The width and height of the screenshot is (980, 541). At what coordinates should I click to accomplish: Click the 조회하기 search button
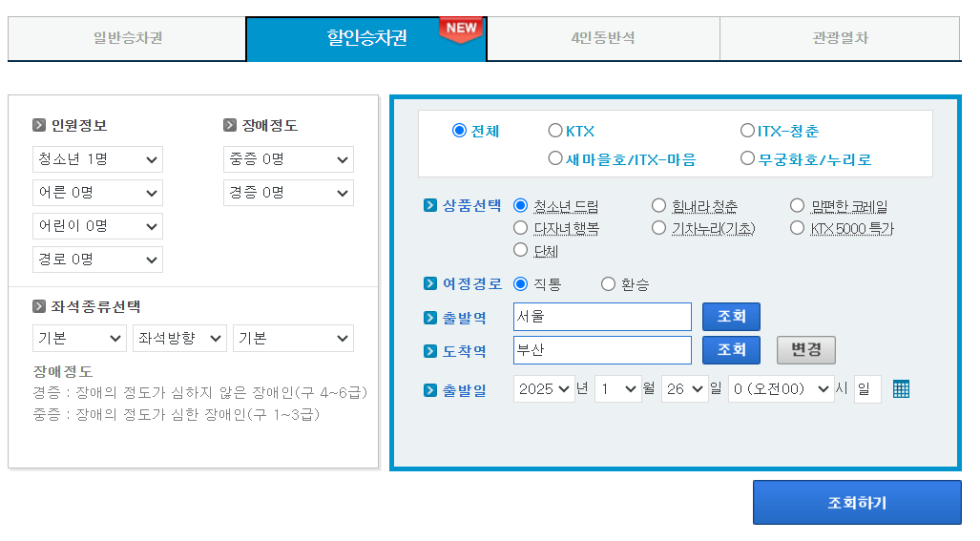click(857, 502)
